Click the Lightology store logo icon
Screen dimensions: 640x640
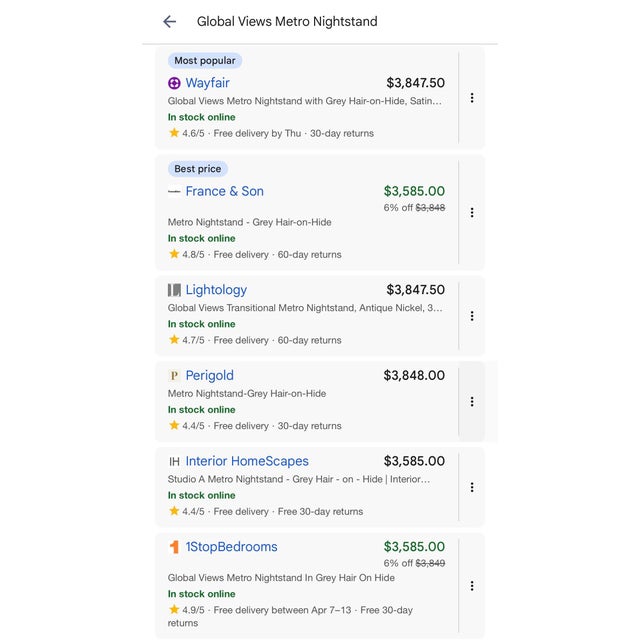click(x=174, y=290)
